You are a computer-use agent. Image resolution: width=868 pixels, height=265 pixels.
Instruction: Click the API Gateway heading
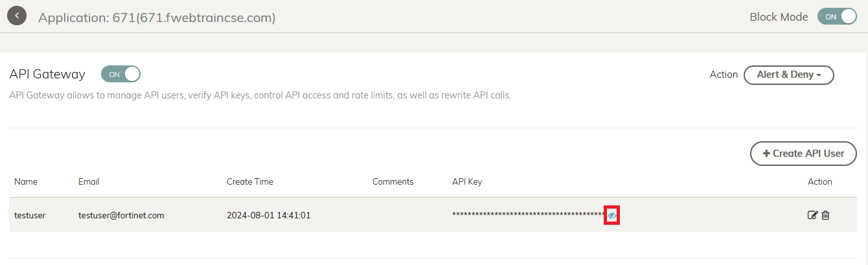point(47,74)
